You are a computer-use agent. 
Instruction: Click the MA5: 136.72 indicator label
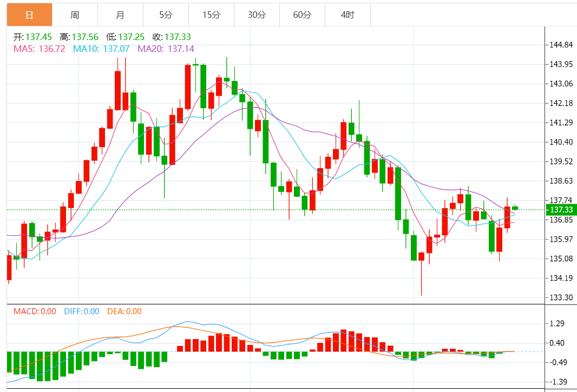pyautogui.click(x=40, y=49)
